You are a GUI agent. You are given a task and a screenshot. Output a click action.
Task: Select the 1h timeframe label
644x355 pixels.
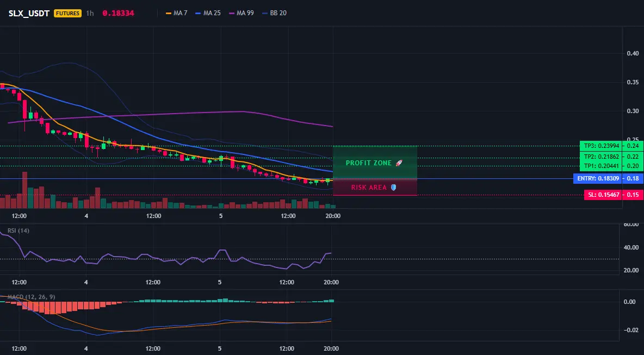(x=90, y=13)
